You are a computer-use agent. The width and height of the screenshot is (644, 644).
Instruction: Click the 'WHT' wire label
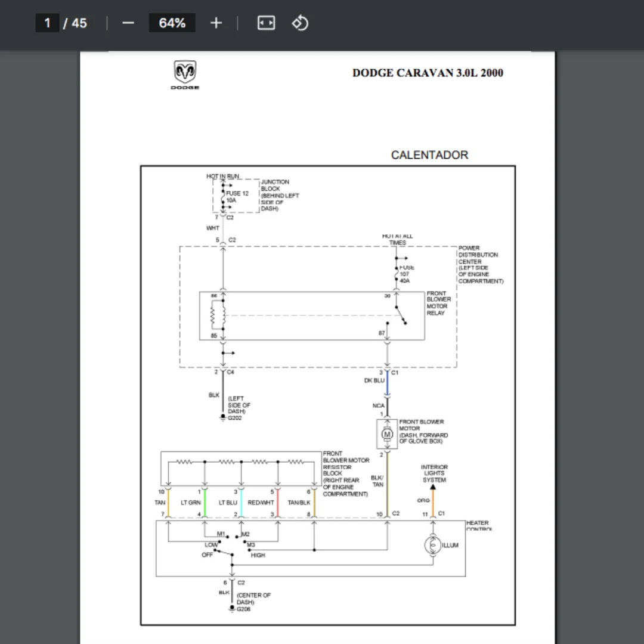coord(213,228)
